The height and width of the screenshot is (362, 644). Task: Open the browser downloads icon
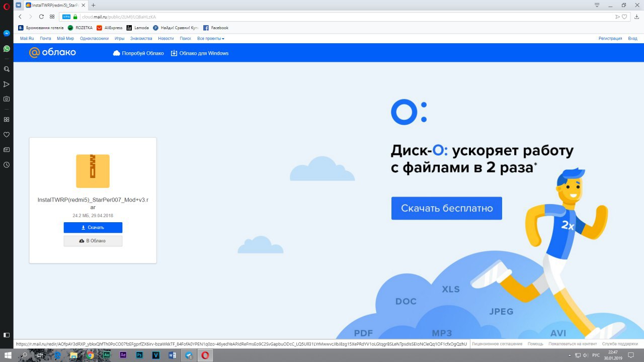tap(636, 17)
